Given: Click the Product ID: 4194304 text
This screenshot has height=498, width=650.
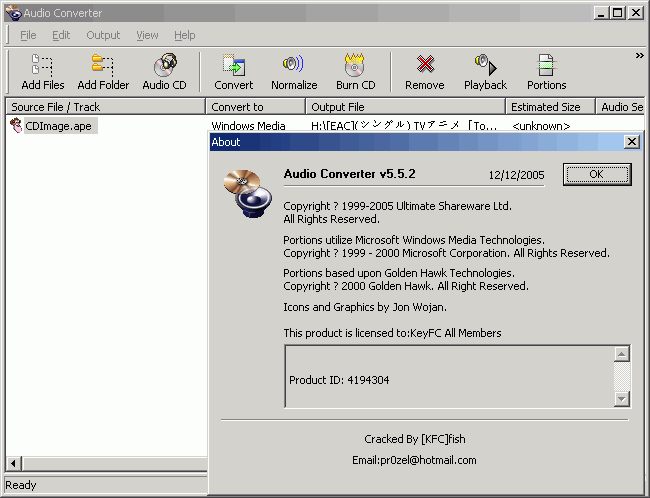Looking at the screenshot, I should click(339, 380).
